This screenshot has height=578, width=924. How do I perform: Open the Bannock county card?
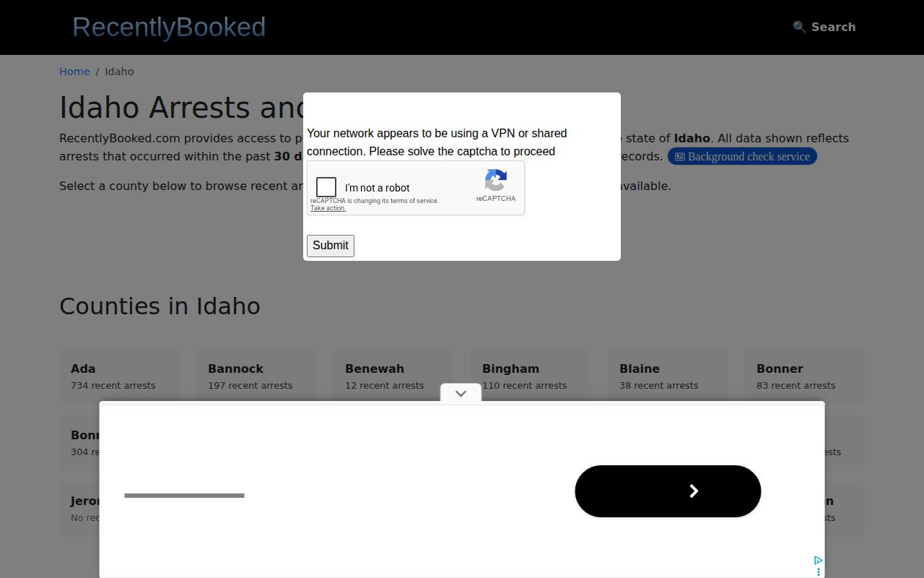pyautogui.click(x=256, y=376)
